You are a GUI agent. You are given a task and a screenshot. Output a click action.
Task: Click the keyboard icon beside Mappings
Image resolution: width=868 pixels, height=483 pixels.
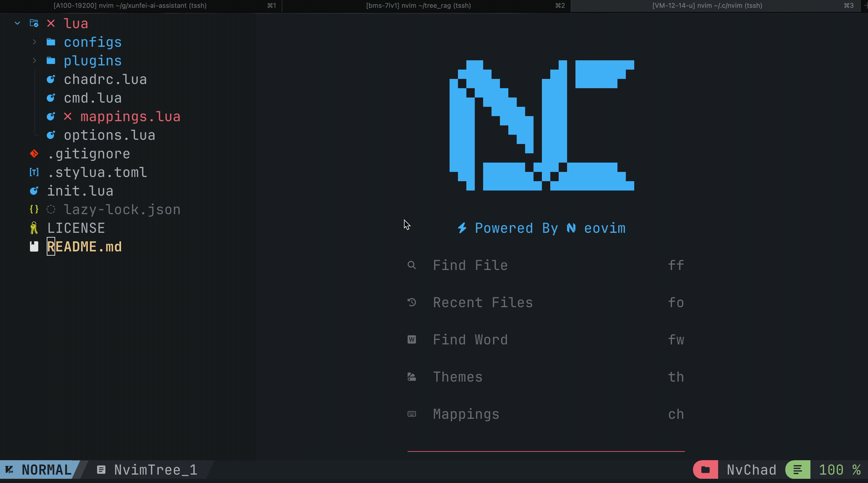[x=412, y=414]
